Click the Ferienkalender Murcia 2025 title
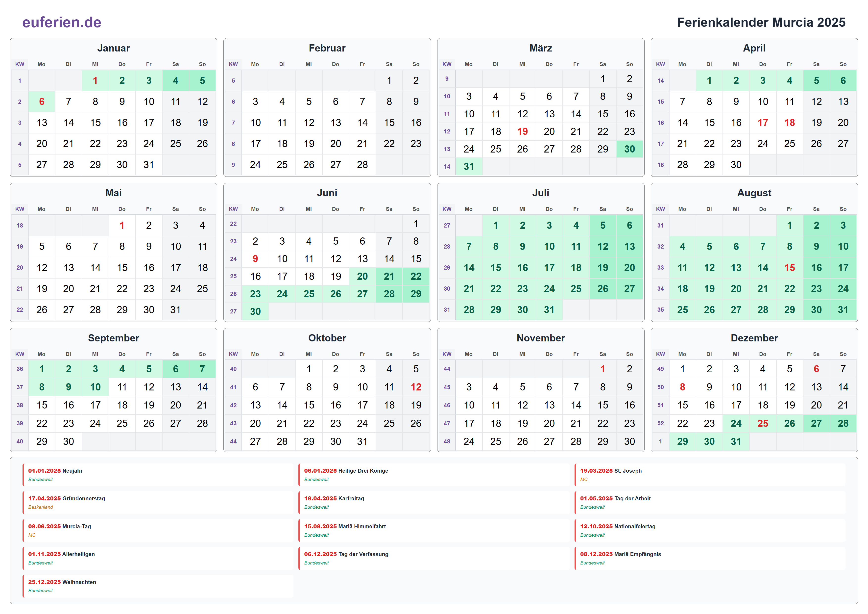This screenshot has height=614, width=868. point(761,22)
